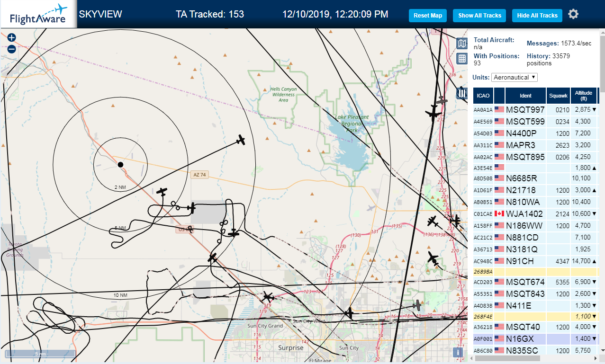Select the MSQT599 aircraft row
This screenshot has height=364, width=605.
coord(535,121)
